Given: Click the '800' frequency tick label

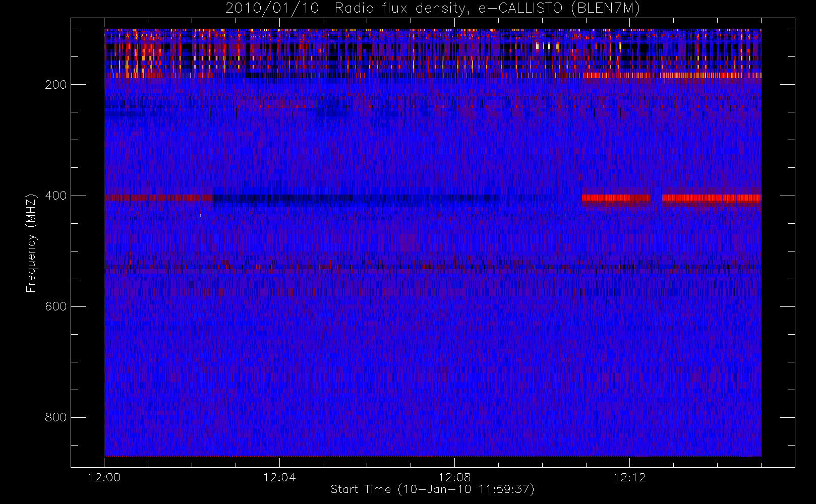Looking at the screenshot, I should click(x=55, y=417).
